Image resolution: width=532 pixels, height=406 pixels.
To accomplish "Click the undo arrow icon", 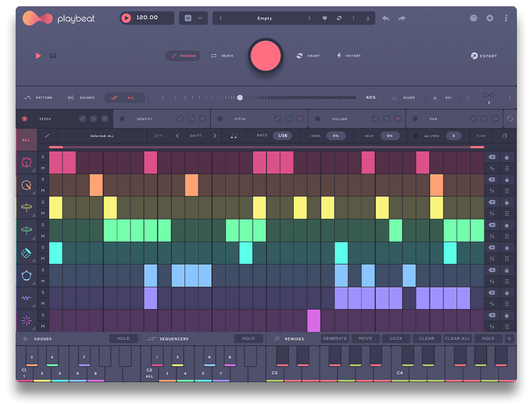I will pyautogui.click(x=386, y=18).
